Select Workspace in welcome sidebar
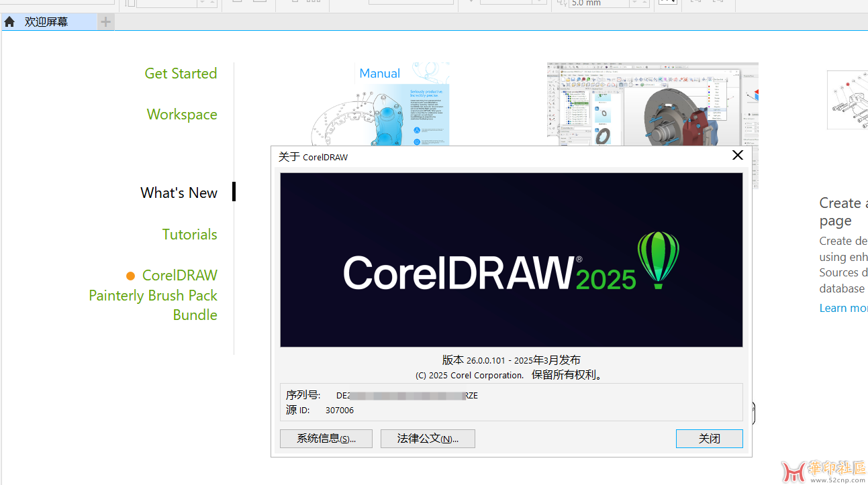868x485 pixels. pyautogui.click(x=182, y=115)
